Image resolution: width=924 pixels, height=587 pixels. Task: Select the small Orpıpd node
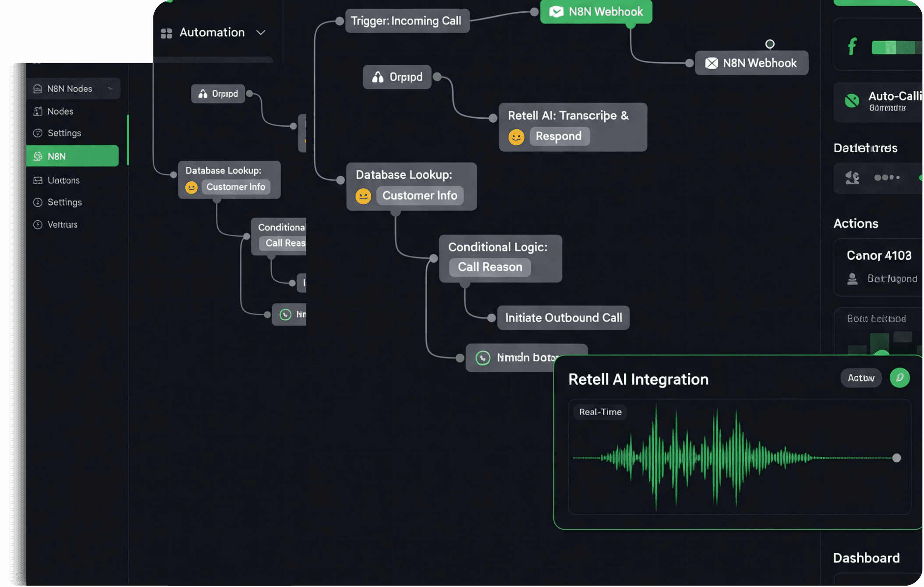pos(218,94)
